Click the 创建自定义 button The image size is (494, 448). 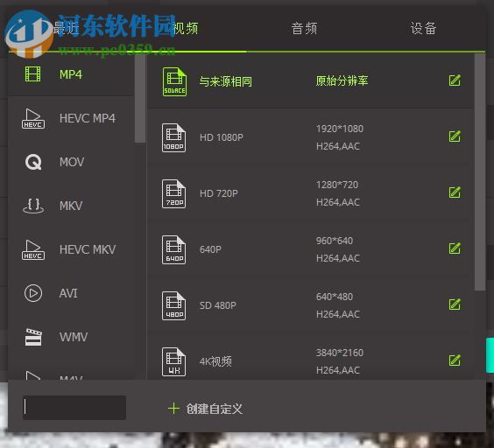(x=206, y=409)
